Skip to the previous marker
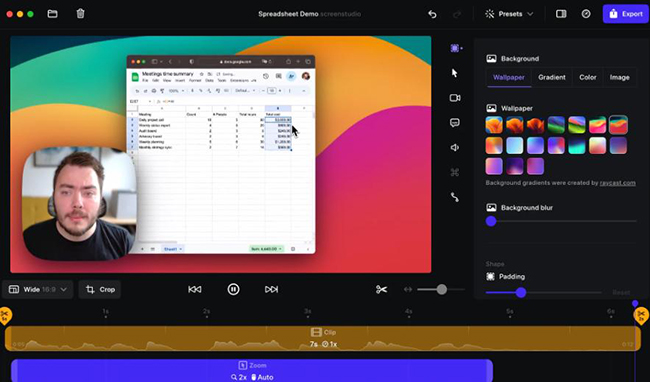The height and width of the screenshot is (382, 650). (x=195, y=290)
